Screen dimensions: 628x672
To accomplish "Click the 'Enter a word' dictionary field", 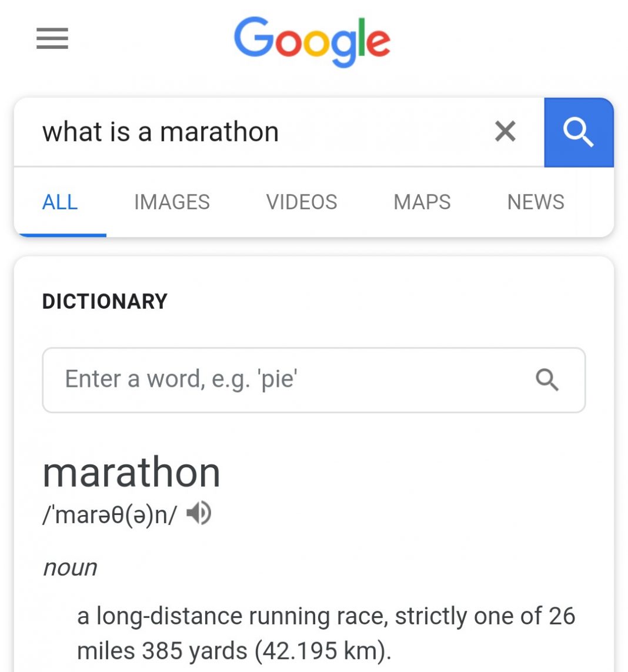I will [x=282, y=380].
